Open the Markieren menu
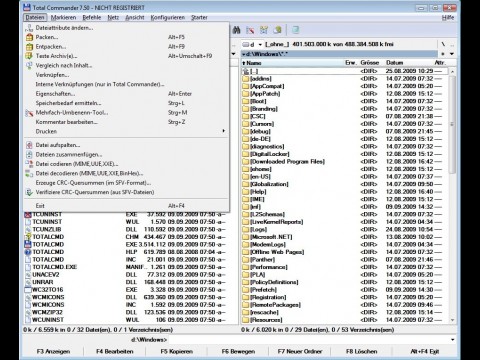The width and height of the screenshot is (480, 360). (63, 17)
